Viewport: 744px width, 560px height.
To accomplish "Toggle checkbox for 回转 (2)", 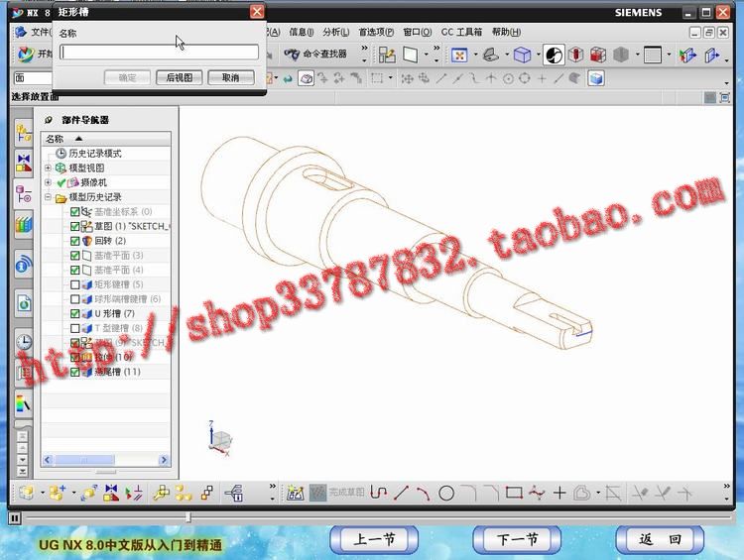I will point(74,241).
